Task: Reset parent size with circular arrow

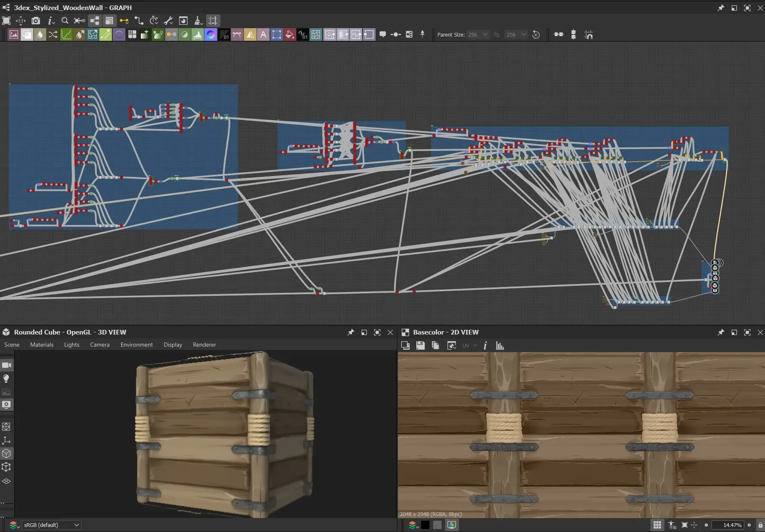Action: (x=536, y=34)
